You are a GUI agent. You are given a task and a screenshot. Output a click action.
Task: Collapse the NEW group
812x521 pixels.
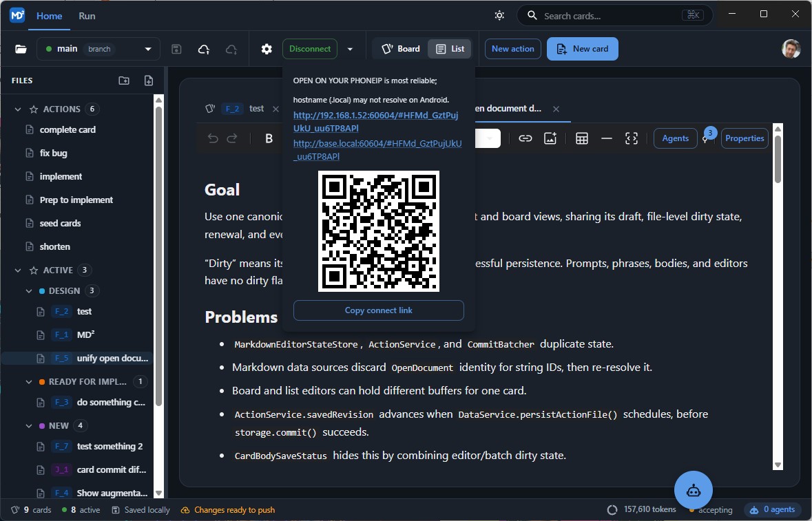(x=29, y=426)
